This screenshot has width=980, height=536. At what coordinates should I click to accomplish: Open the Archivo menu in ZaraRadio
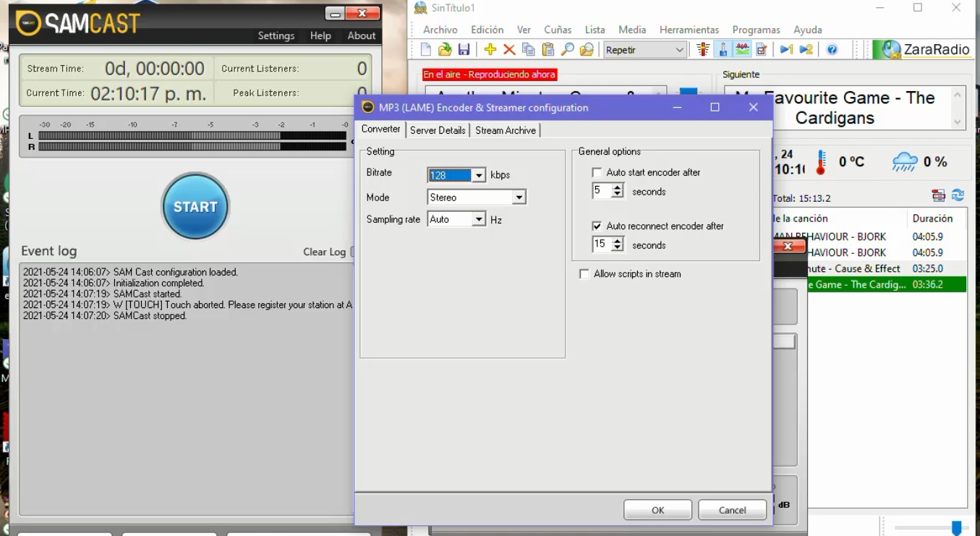[x=440, y=30]
